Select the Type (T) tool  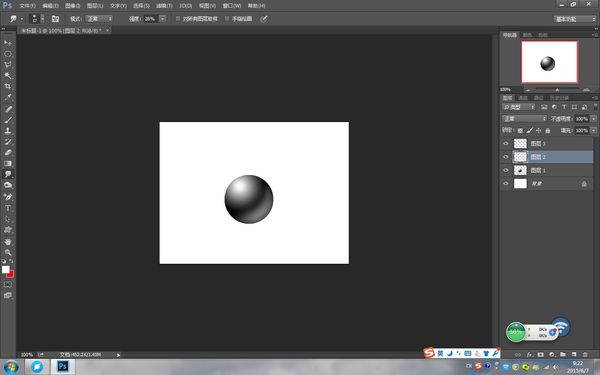[8, 208]
